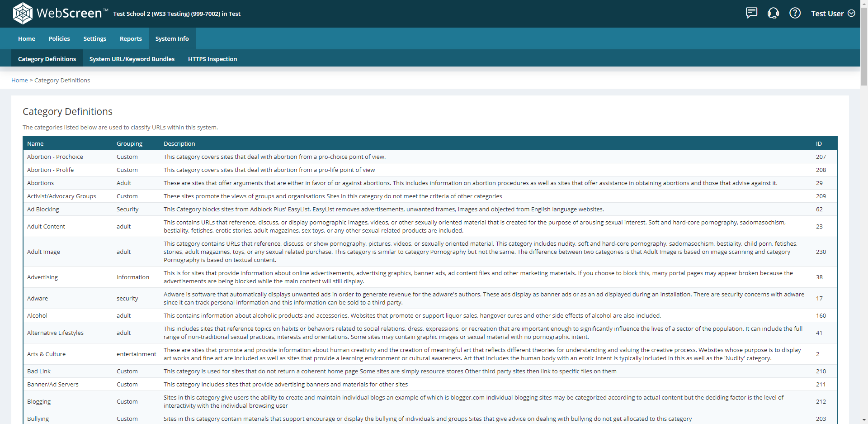Image resolution: width=868 pixels, height=424 pixels.
Task: Sort table by Grouping column header
Action: coord(129,144)
